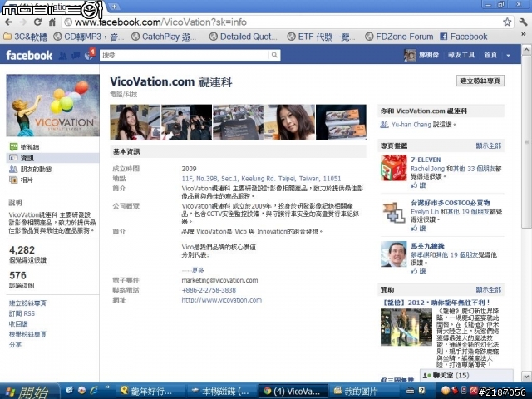
Task: Switch to 本機磁碟 taskbar window
Action: (221, 392)
